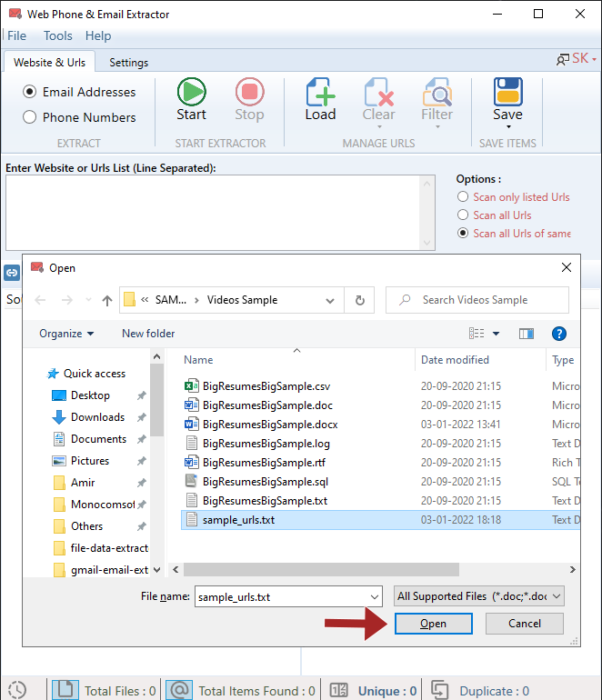Select Phone Numbers radio button
The image size is (602, 700).
coord(29,117)
